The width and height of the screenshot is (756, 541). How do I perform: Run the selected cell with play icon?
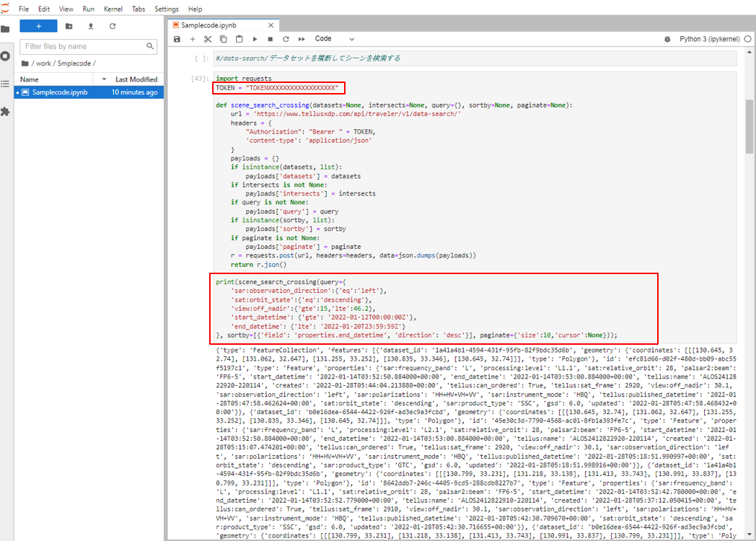255,39
